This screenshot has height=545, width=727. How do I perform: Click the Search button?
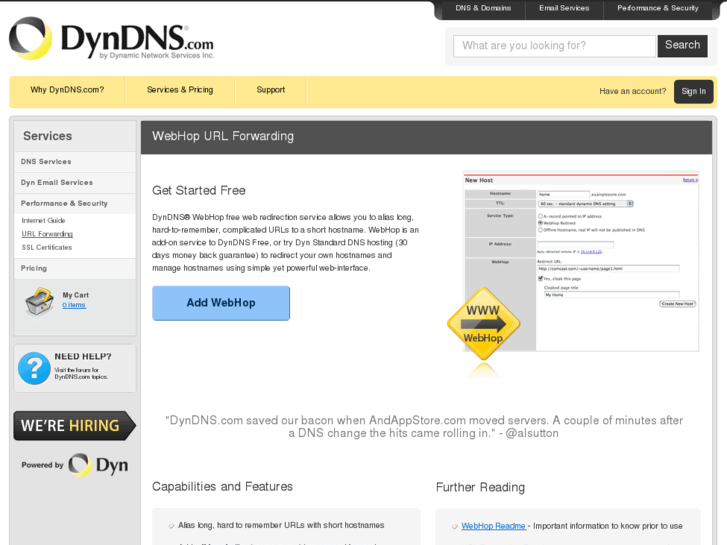682,45
